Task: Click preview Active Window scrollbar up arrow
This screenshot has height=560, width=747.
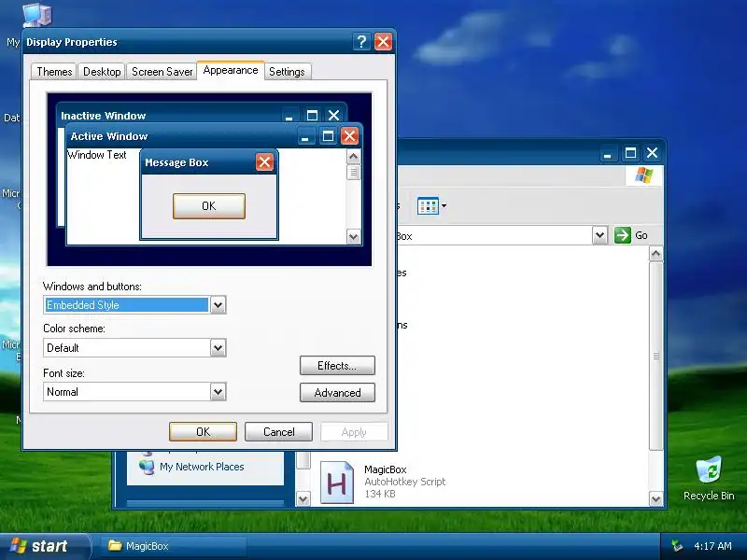Action: (x=353, y=157)
